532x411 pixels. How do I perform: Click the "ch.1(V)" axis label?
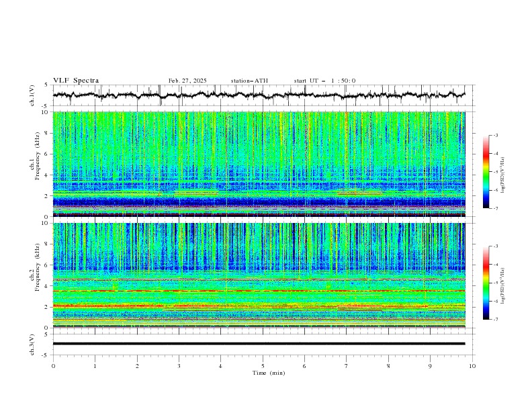(x=32, y=95)
